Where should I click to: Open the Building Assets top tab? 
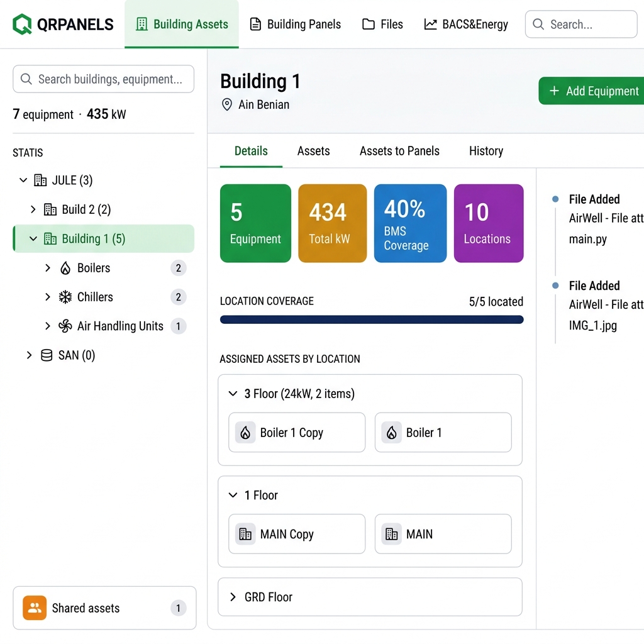click(x=182, y=25)
